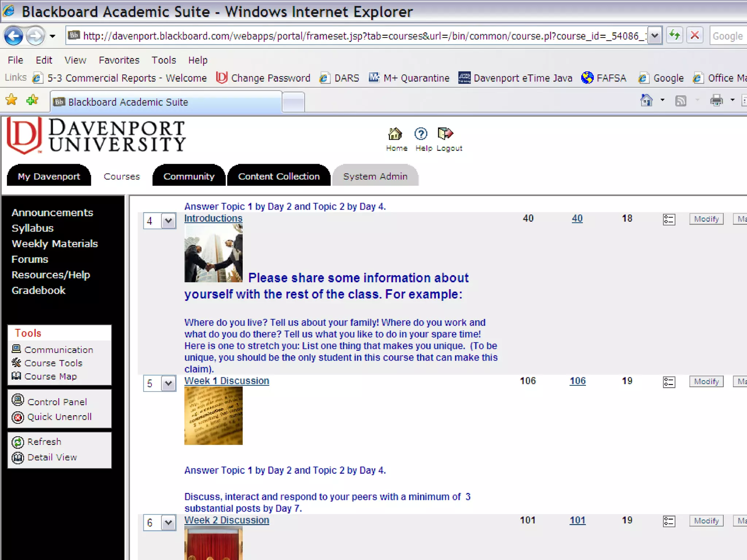Switch to Detail View
Viewport: 747px width, 560px height.
52,457
